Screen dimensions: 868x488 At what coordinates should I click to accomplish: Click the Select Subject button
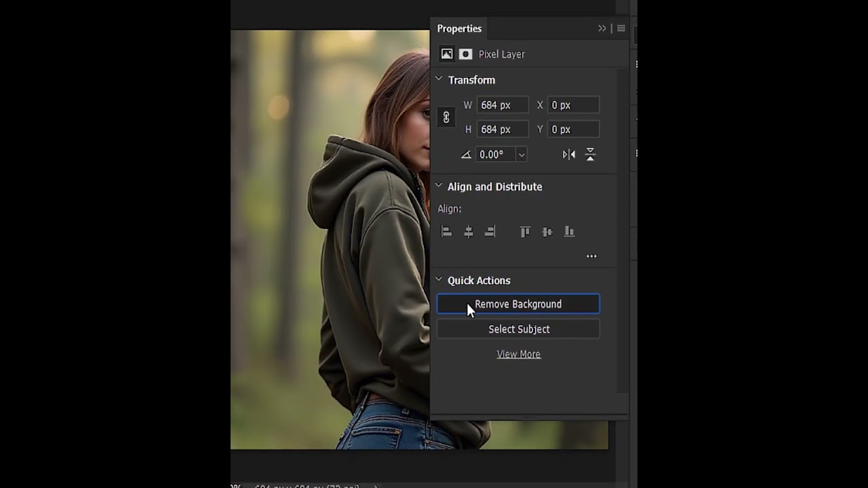[518, 329]
